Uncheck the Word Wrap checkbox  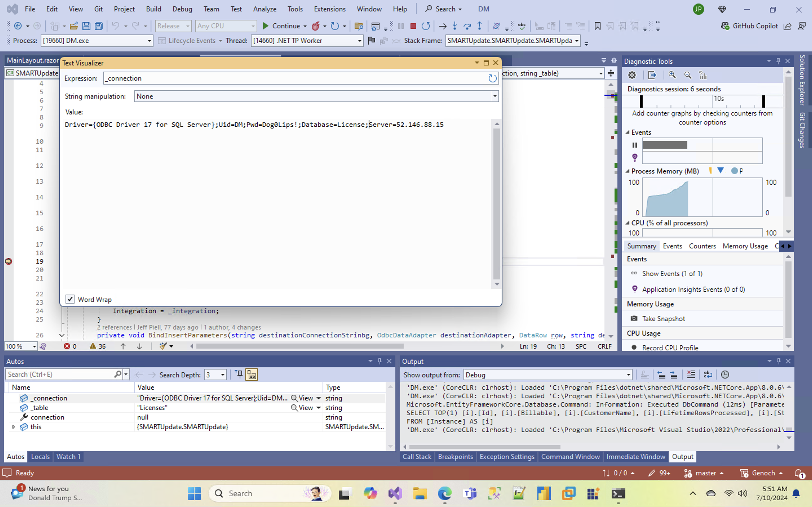point(70,299)
